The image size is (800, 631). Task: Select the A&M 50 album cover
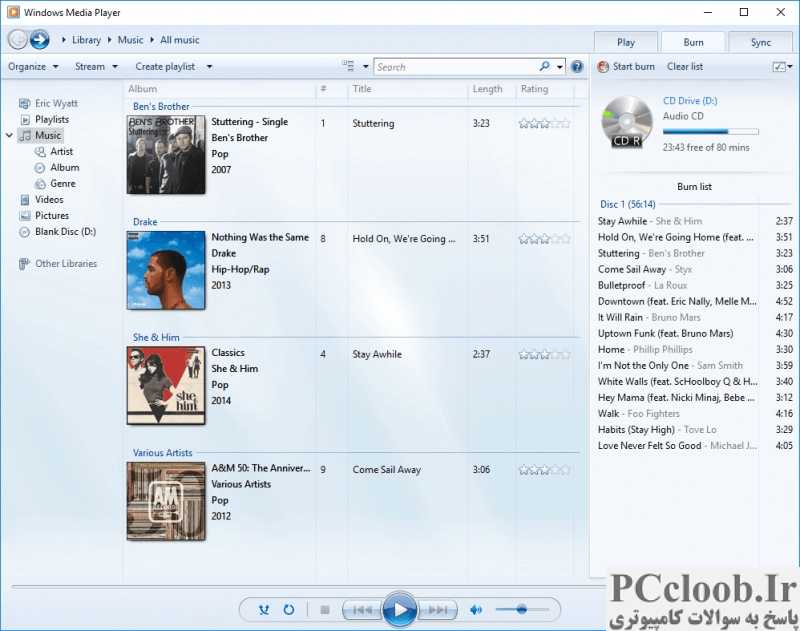point(166,501)
